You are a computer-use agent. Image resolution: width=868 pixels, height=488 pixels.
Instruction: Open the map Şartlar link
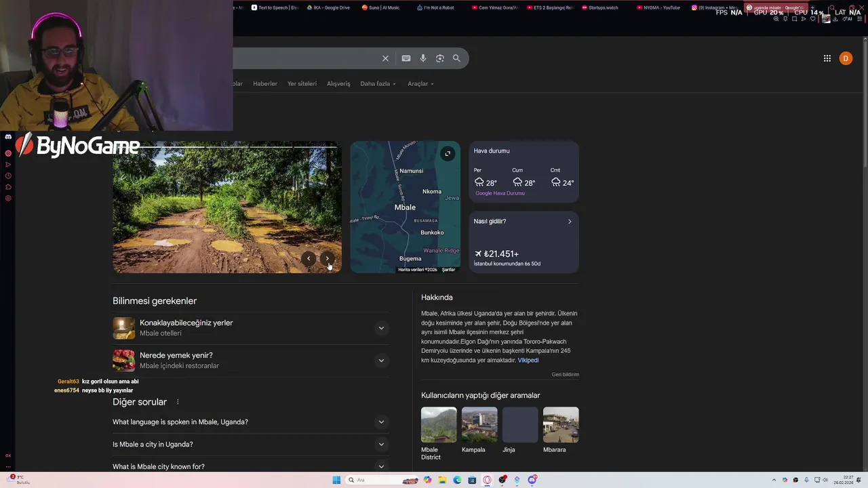(448, 270)
